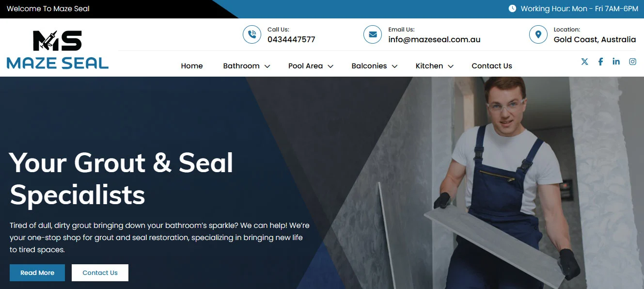The image size is (644, 289).
Task: Click the Maze Seal logo
Action: click(58, 49)
